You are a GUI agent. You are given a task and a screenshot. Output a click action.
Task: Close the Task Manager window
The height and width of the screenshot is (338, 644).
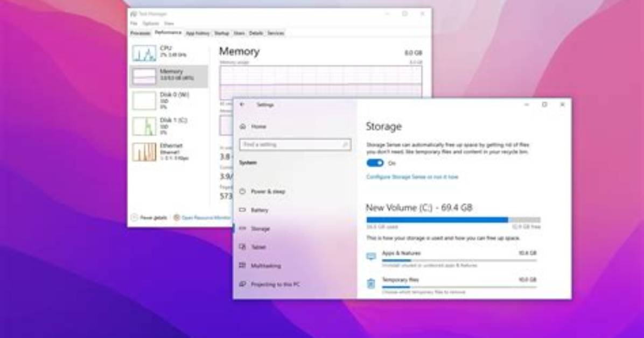click(x=422, y=14)
